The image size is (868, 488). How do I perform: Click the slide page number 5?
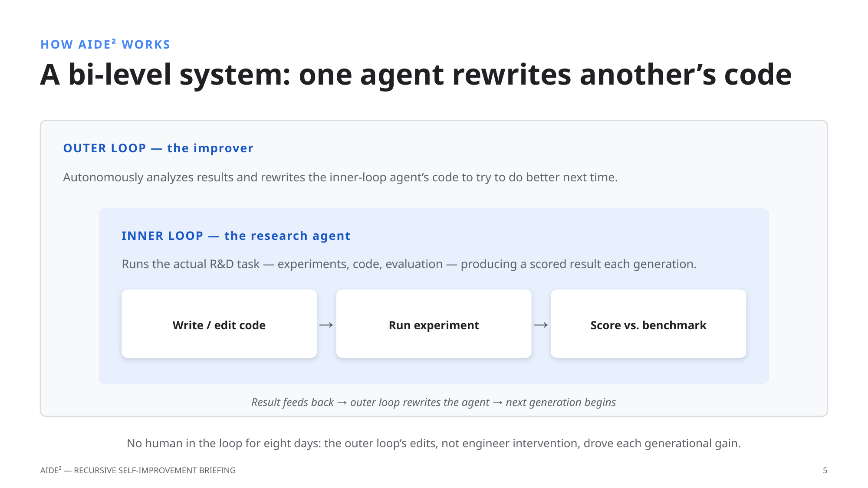(x=825, y=470)
